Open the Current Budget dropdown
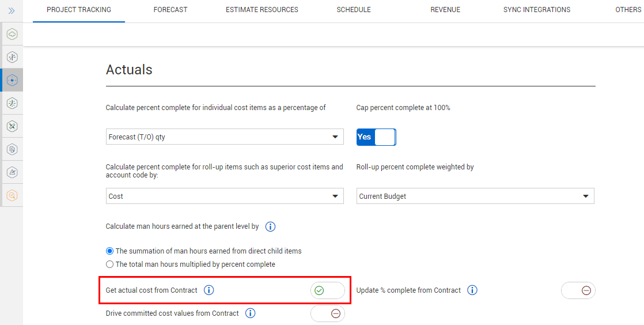This screenshot has width=644, height=325. click(x=475, y=196)
